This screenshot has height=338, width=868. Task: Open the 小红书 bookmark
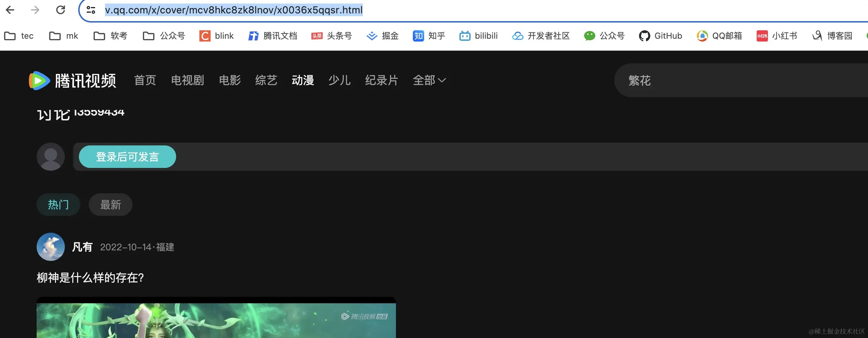point(777,36)
